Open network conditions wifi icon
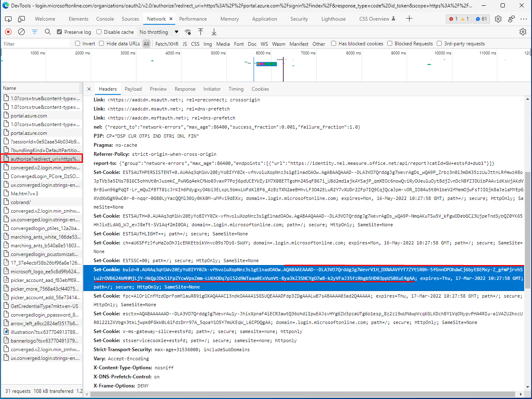The width and height of the screenshot is (532, 399). click(x=188, y=32)
